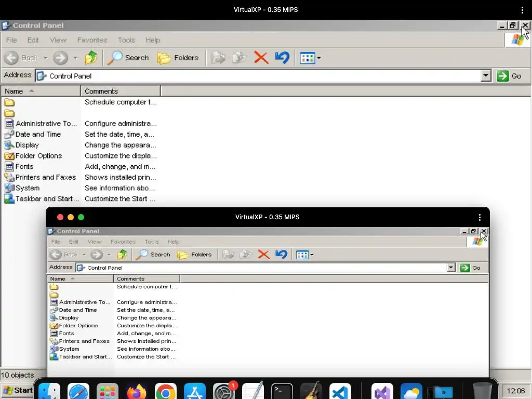Screen dimensions: 532x399
Task: Click red Delete X in front VirtualXP window
Action: (x=263, y=255)
